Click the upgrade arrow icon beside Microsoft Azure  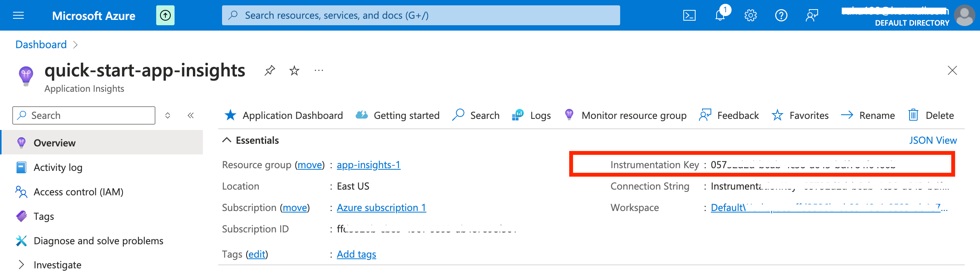(x=165, y=15)
